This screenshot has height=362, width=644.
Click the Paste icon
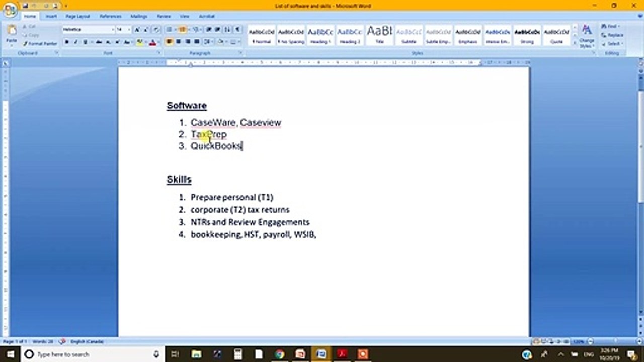pyautogui.click(x=11, y=29)
